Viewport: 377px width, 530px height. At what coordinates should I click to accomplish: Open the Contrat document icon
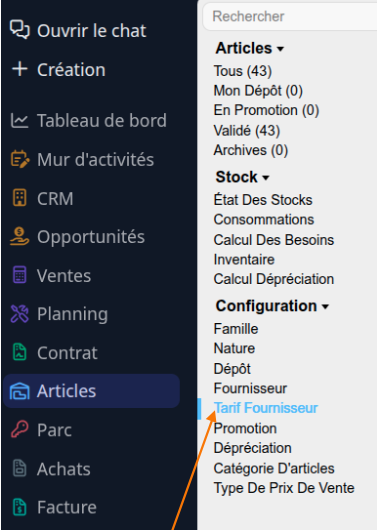tap(19, 352)
